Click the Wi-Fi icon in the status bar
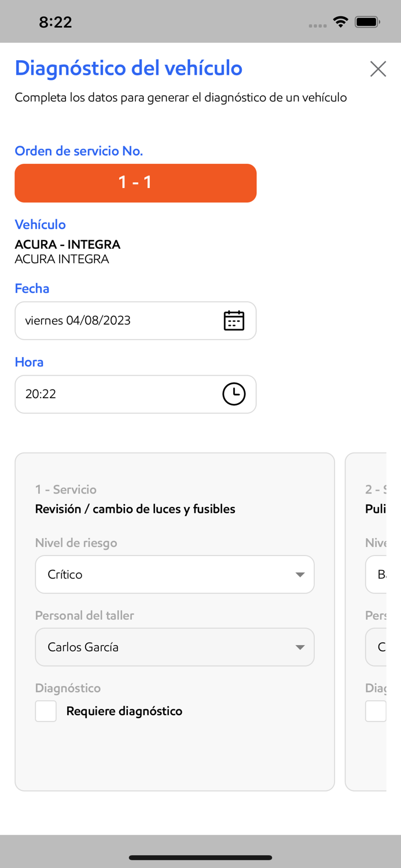Viewport: 401px width, 868px height. pyautogui.click(x=341, y=21)
